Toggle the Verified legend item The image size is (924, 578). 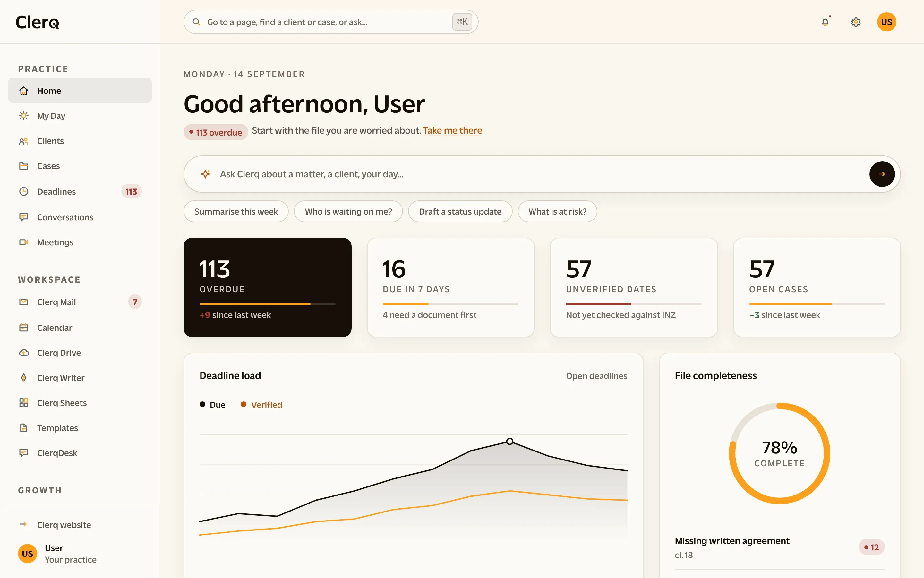(261, 405)
